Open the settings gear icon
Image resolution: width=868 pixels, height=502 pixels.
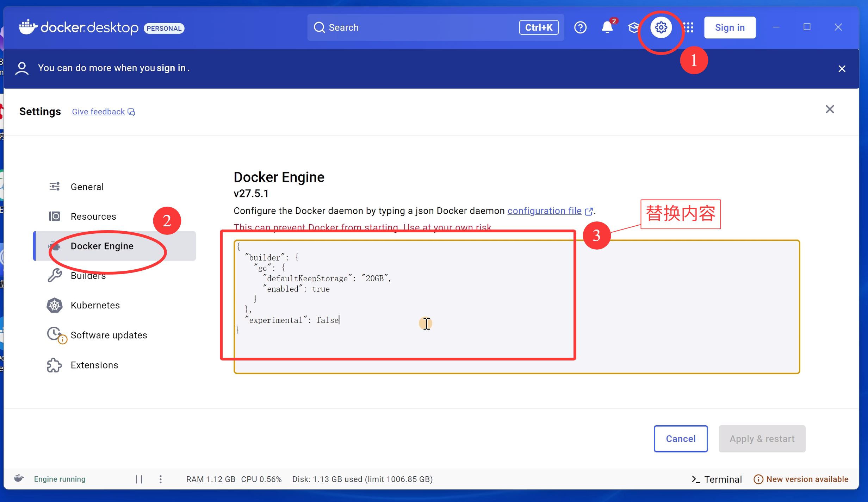[661, 27]
